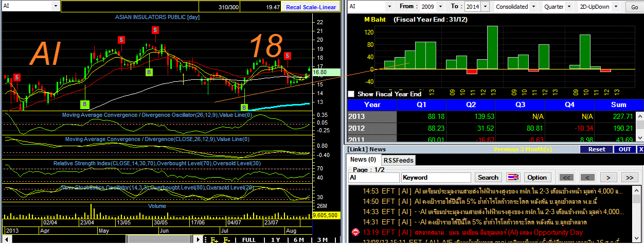644x245 pixels.
Task: Click the 16.80 current price label
Action: point(327,72)
